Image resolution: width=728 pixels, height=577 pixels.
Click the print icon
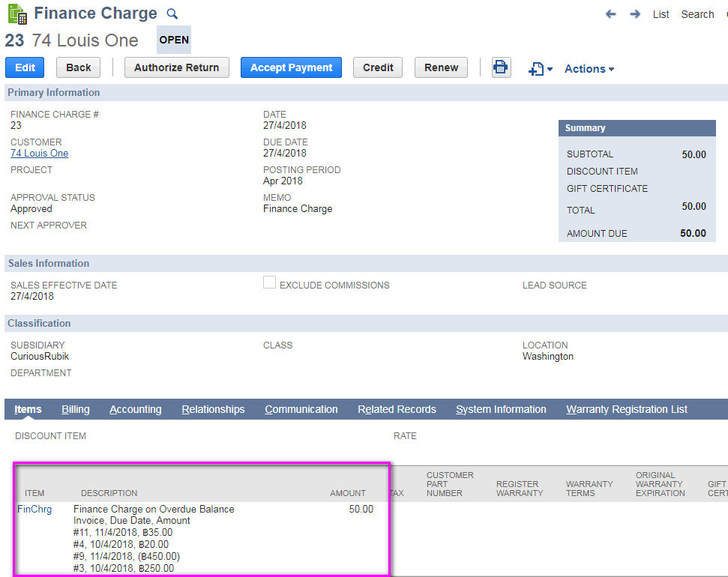tap(501, 67)
